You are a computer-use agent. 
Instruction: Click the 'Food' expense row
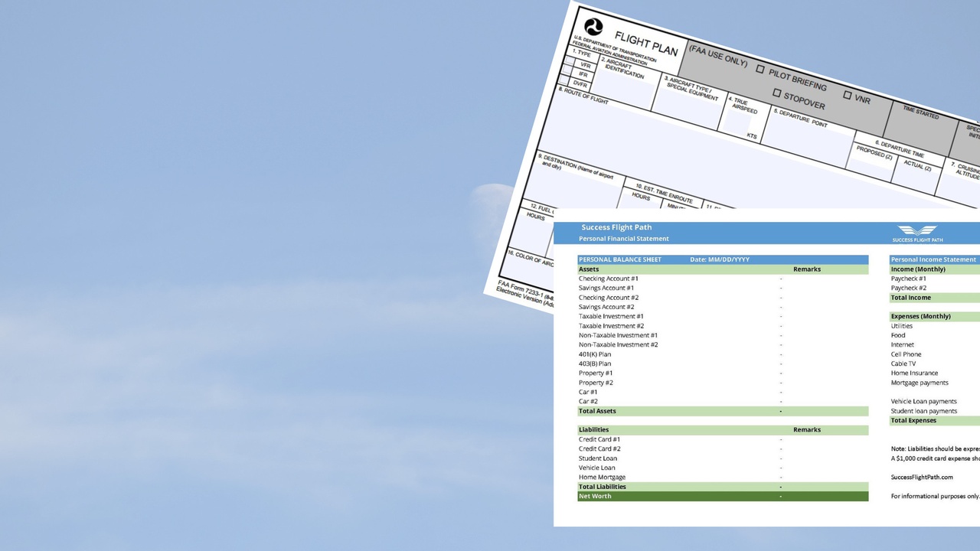(934, 335)
